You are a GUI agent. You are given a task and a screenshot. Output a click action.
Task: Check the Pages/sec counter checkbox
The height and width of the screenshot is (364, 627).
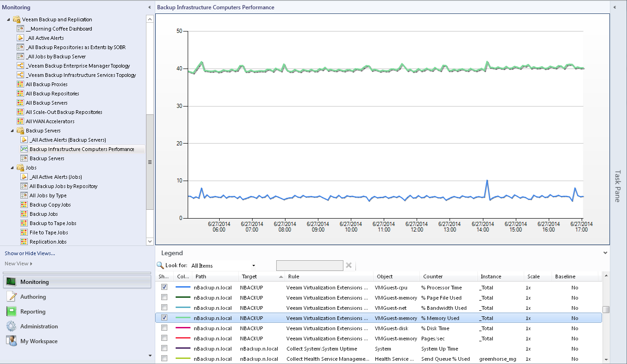click(164, 338)
